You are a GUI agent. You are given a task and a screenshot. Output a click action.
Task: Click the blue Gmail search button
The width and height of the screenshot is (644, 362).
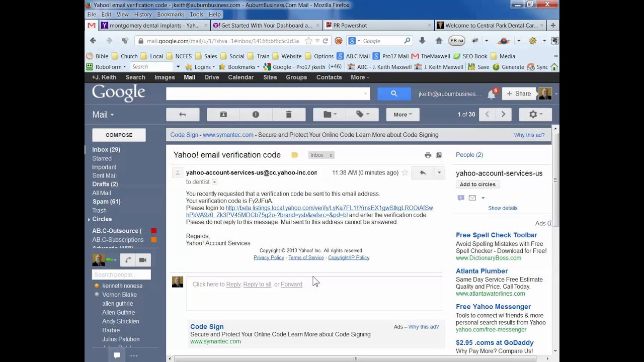[x=393, y=94]
